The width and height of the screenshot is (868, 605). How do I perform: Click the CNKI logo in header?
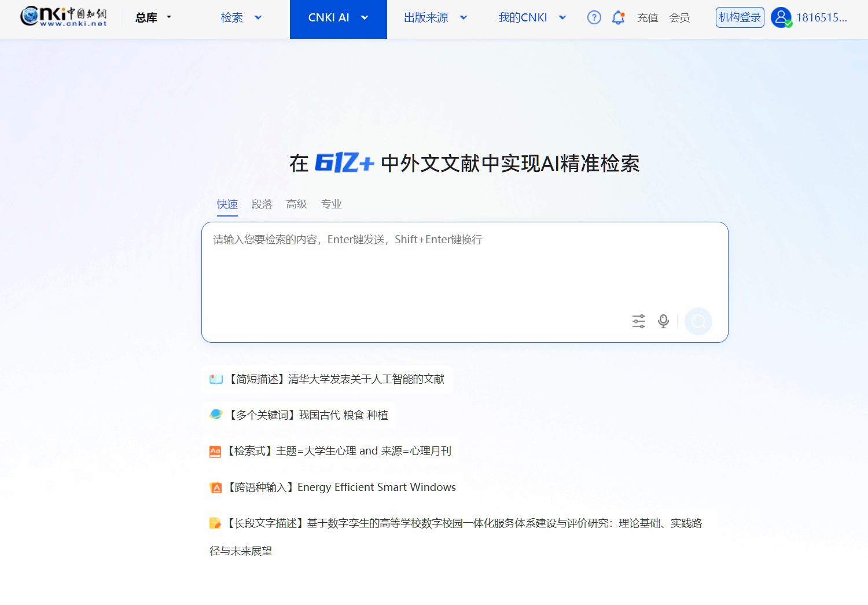tap(64, 17)
